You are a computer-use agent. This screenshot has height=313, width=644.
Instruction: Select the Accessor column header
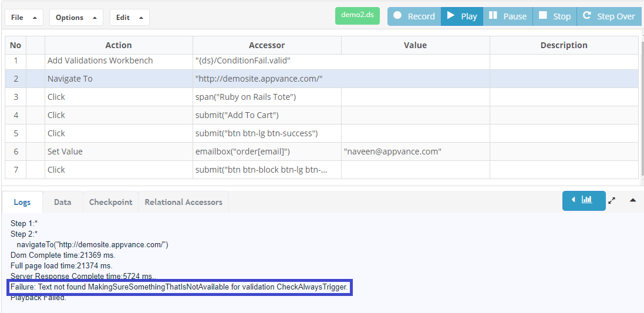[267, 45]
